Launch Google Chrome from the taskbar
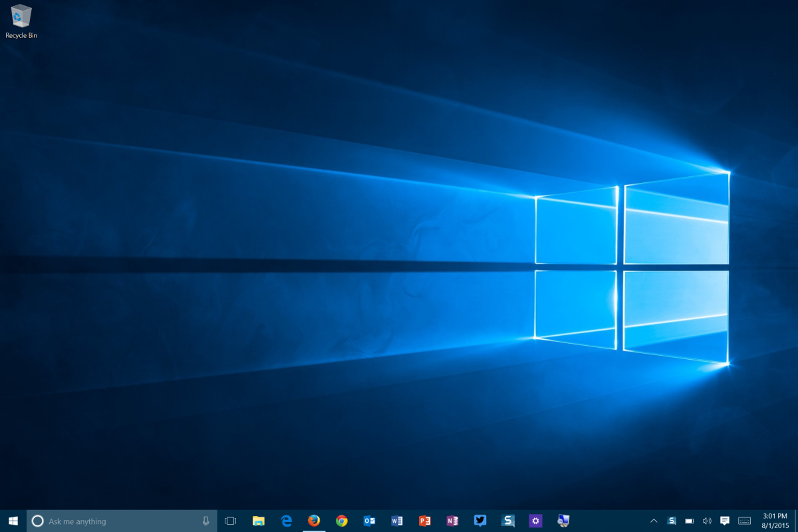The image size is (798, 532). [x=342, y=521]
